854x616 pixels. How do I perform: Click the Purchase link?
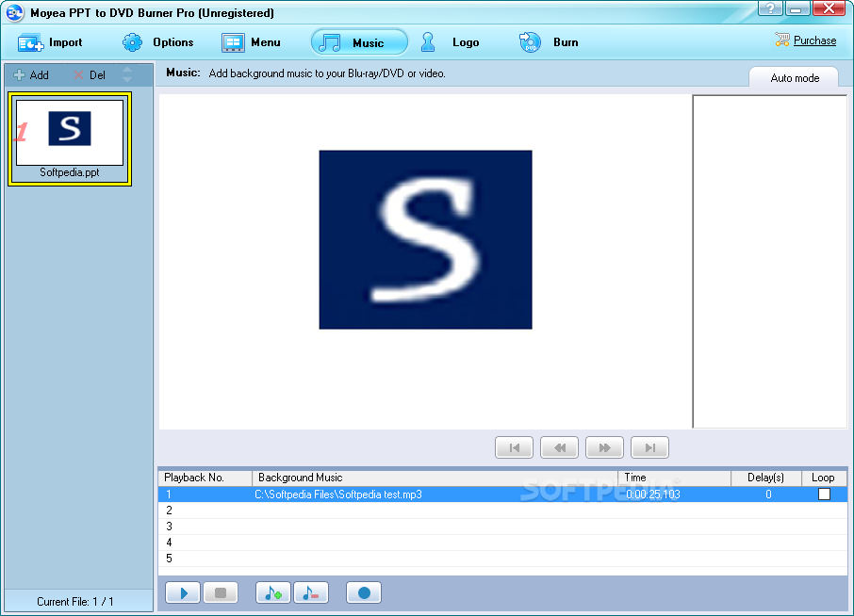[814, 41]
